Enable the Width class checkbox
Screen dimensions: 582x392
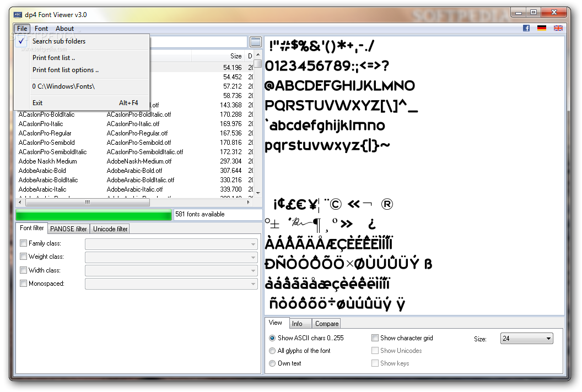pyautogui.click(x=23, y=270)
